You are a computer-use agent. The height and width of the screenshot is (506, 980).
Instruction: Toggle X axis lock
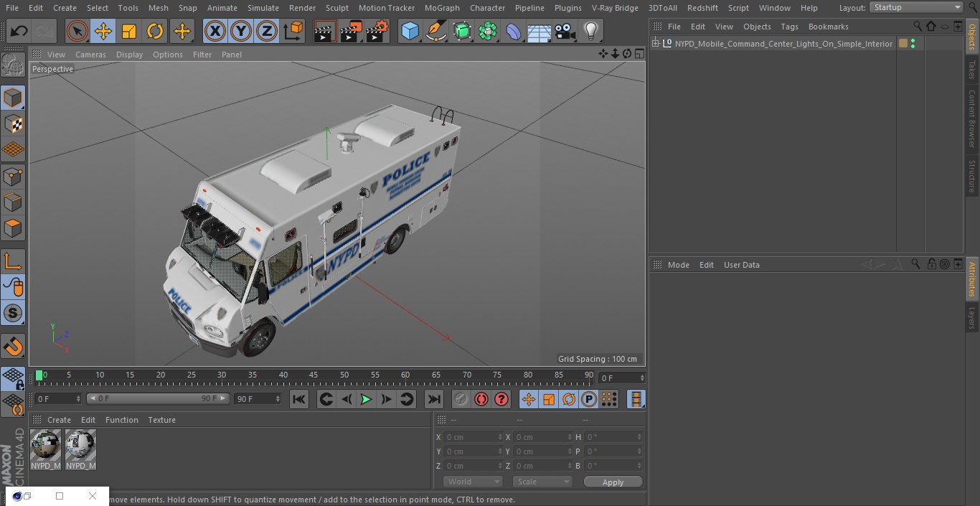[x=215, y=31]
